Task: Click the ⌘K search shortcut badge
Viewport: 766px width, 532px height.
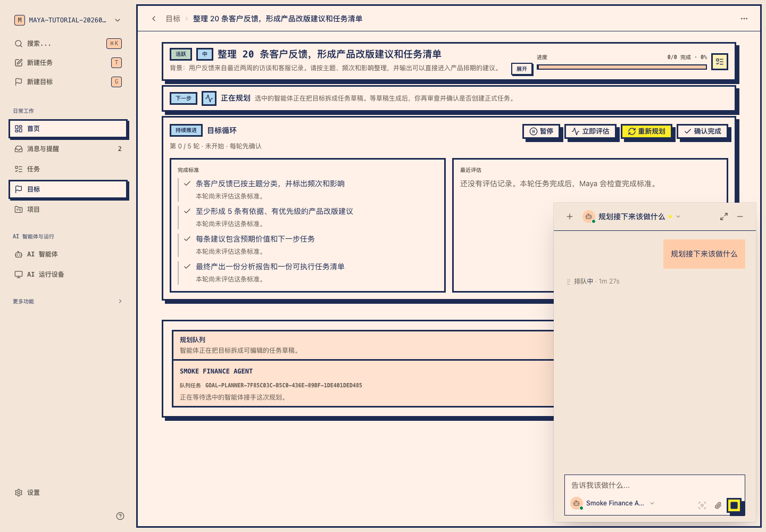Action: (114, 44)
